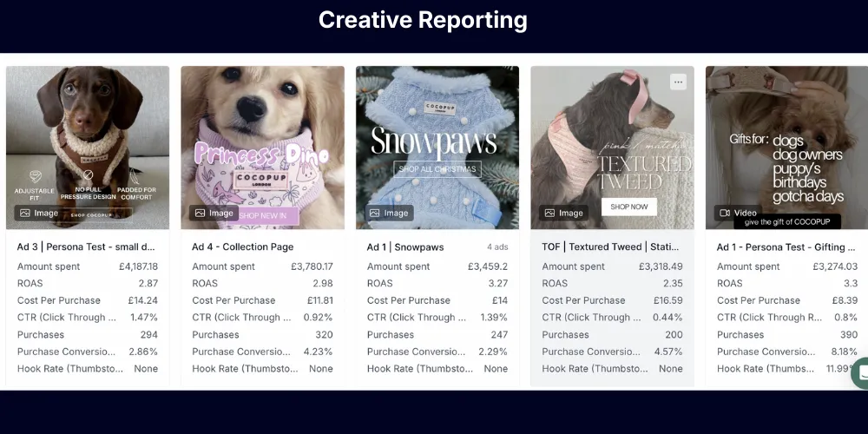Click the purchase conversion value 4.57%
The width and height of the screenshot is (868, 434).
coord(668,352)
